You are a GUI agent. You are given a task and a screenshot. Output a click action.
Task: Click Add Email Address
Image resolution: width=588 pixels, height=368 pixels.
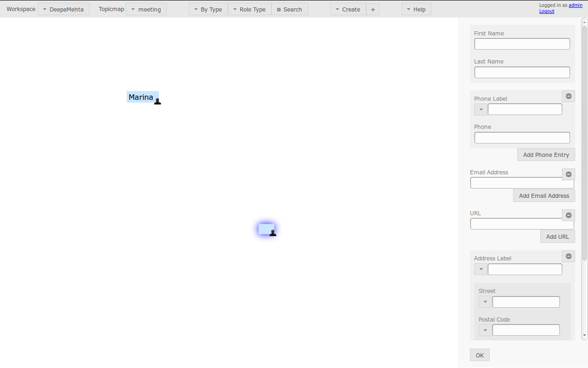coord(544,195)
